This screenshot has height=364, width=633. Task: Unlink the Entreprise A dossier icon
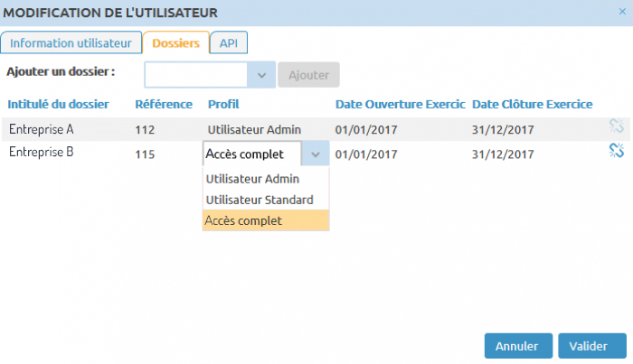click(x=617, y=126)
